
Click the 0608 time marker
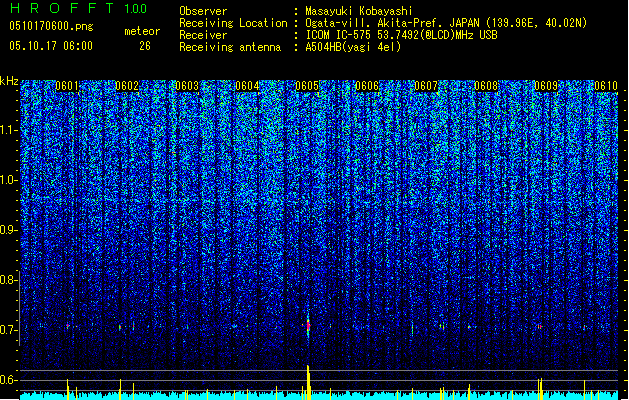tap(486, 86)
